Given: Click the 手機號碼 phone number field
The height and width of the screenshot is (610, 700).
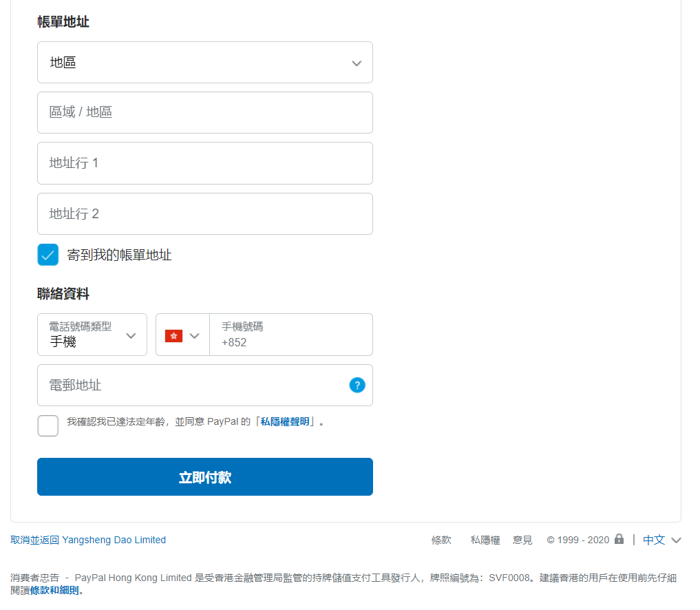Looking at the screenshot, I should (x=291, y=335).
